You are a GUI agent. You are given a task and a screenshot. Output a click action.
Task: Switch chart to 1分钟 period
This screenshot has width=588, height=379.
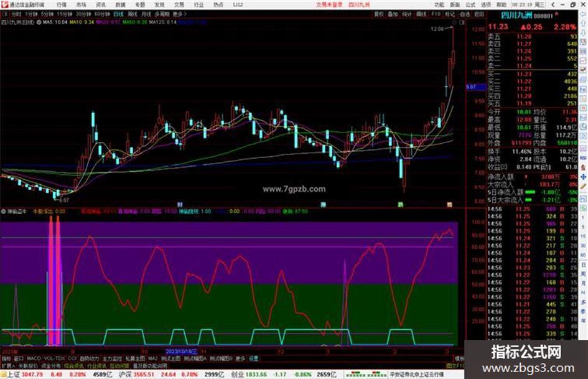[x=31, y=14]
